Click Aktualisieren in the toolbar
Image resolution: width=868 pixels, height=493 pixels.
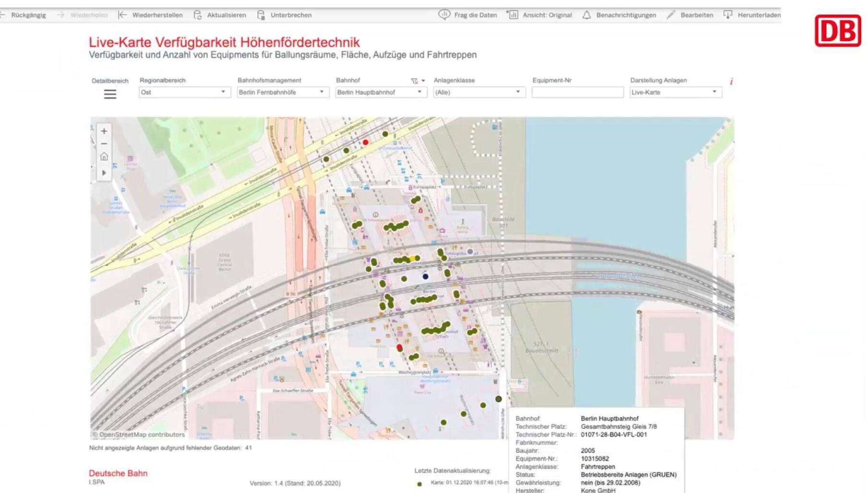[x=220, y=15]
